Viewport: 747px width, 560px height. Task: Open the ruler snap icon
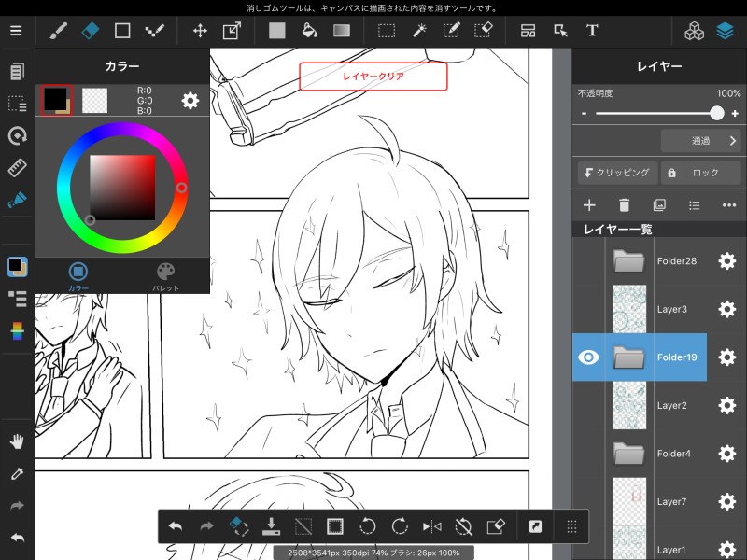pos(17,168)
